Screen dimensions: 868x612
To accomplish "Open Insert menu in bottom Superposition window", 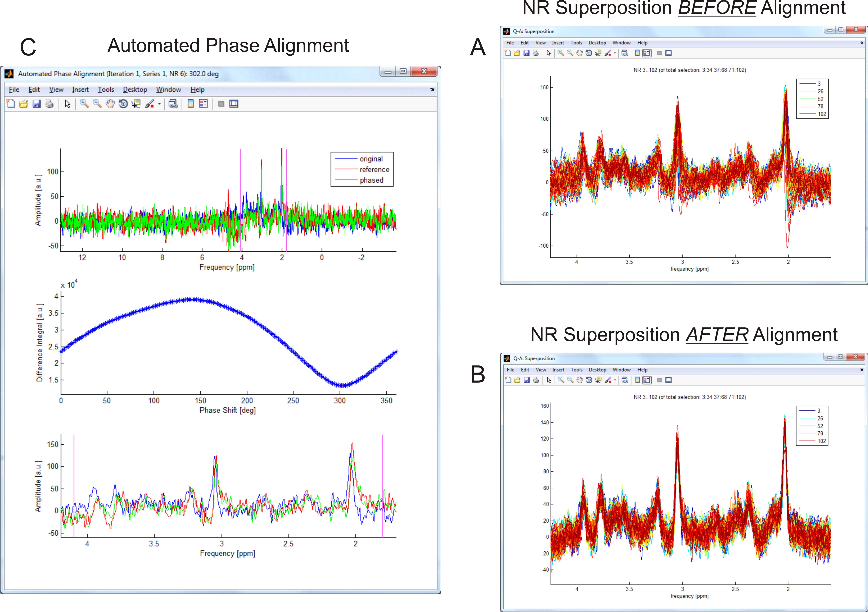I will click(558, 370).
